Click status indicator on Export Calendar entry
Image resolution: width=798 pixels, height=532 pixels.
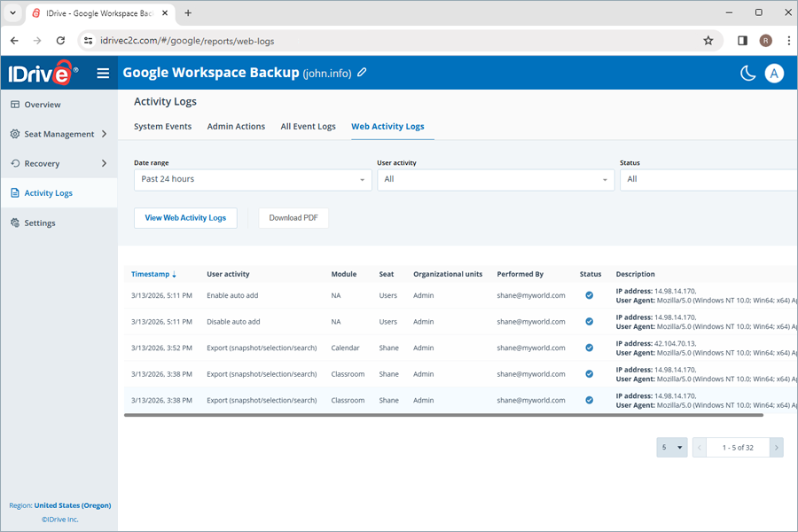click(x=589, y=348)
